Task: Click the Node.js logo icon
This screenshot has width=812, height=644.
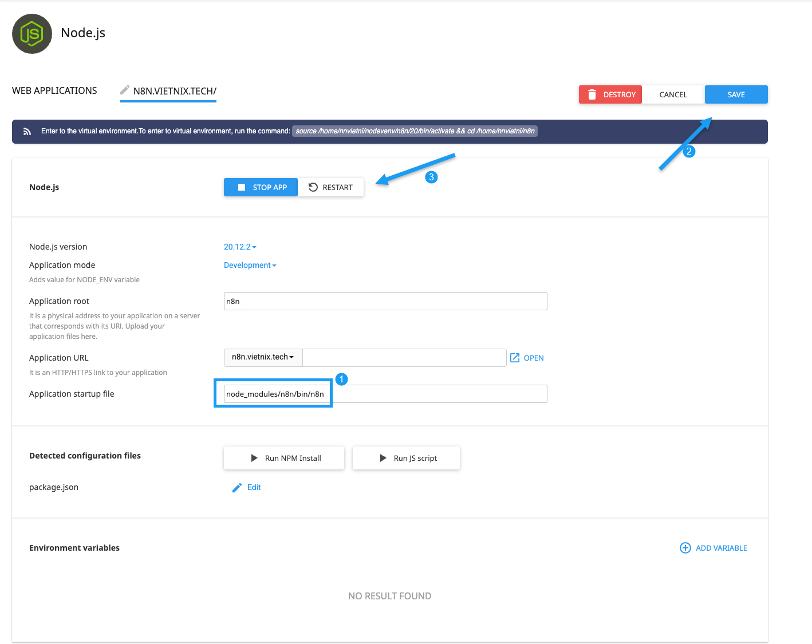Action: click(x=32, y=34)
